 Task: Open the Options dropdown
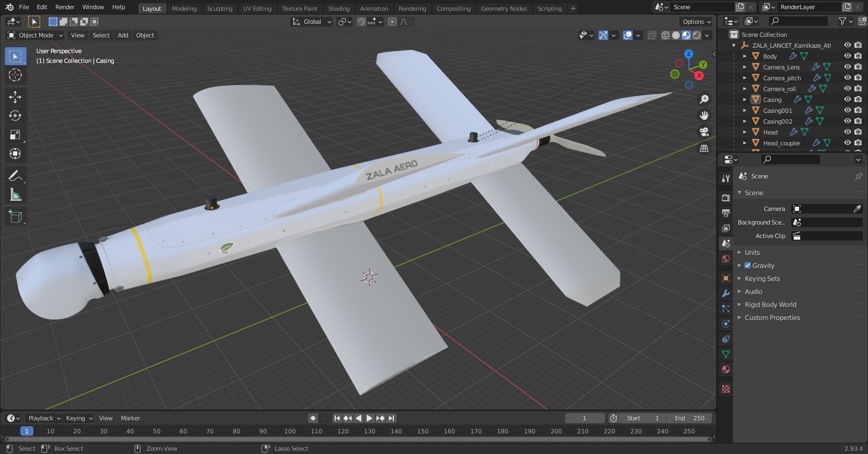tap(697, 22)
